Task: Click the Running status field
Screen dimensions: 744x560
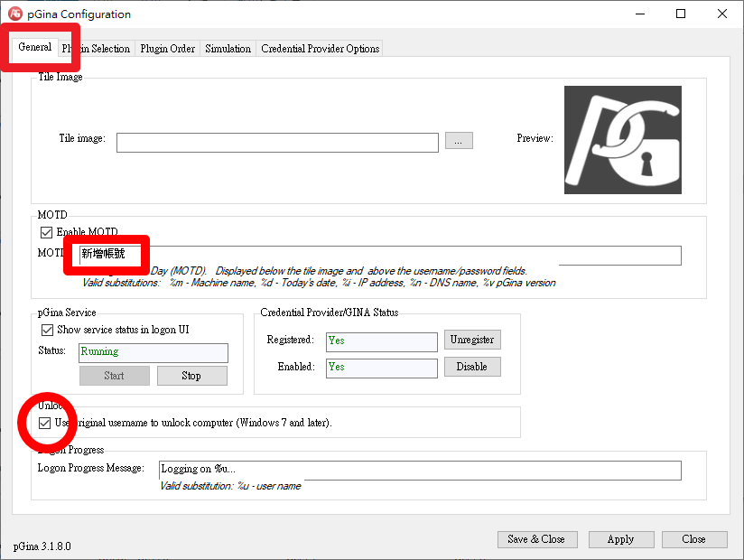Action: 153,352
